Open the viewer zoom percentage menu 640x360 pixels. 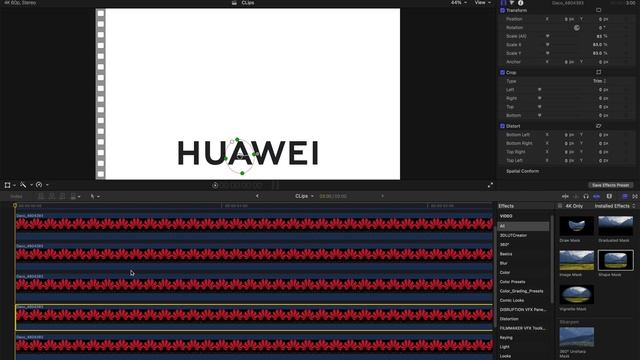(x=459, y=2)
